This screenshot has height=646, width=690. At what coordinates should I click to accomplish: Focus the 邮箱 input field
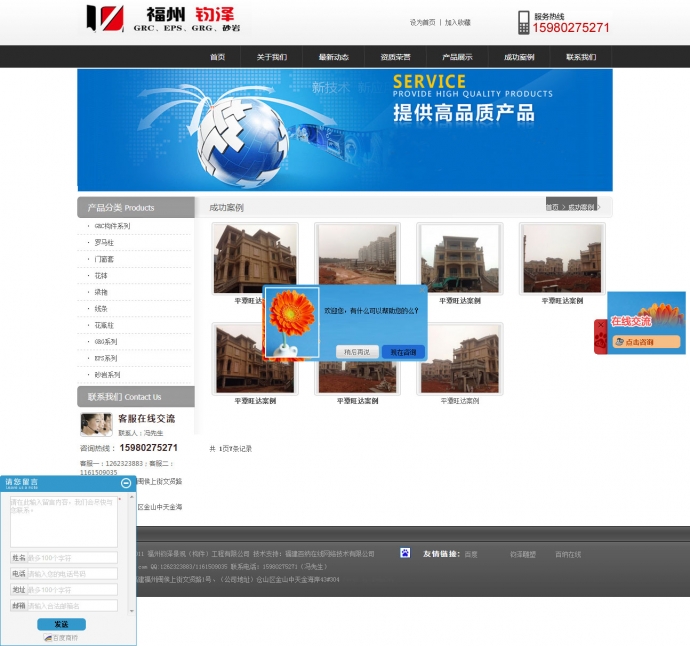click(x=73, y=606)
